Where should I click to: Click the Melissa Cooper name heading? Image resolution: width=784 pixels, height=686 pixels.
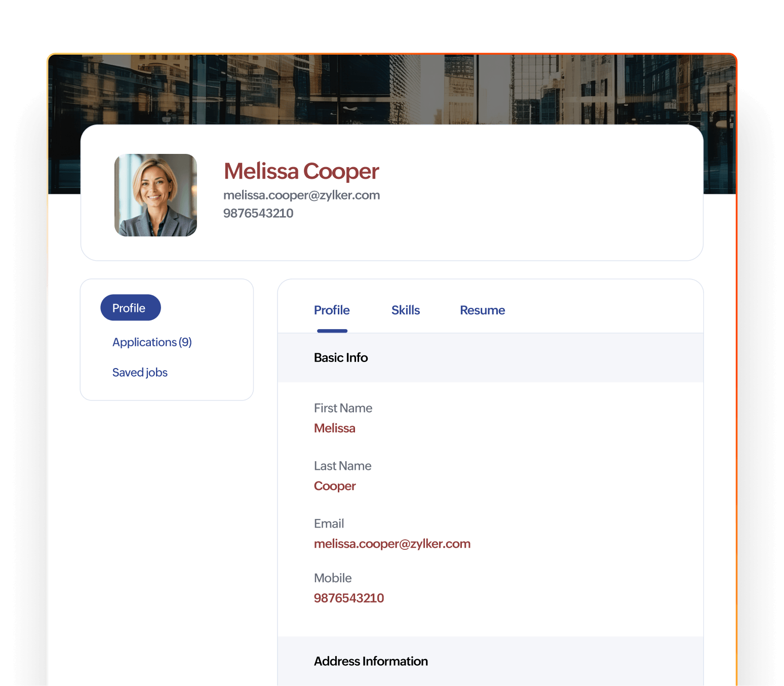(x=301, y=171)
